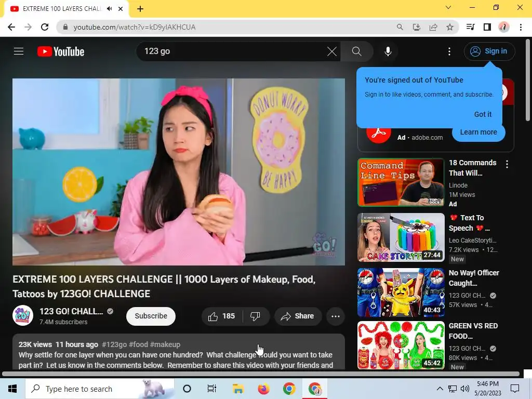Click No Way! Officer Caught title
The image size is (532, 399).
click(474, 278)
